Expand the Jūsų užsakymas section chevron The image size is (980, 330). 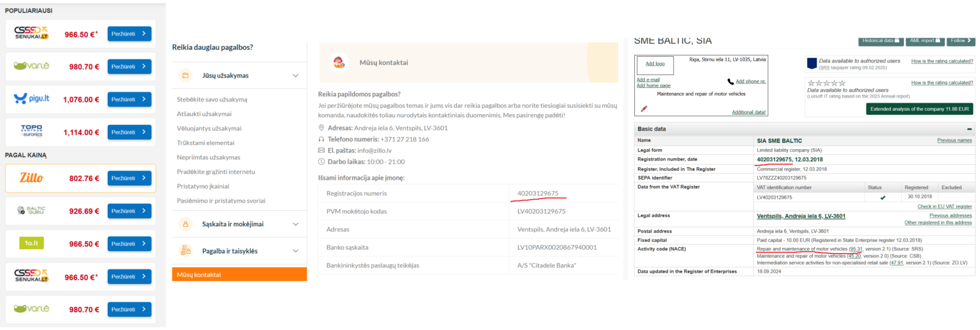tap(295, 75)
